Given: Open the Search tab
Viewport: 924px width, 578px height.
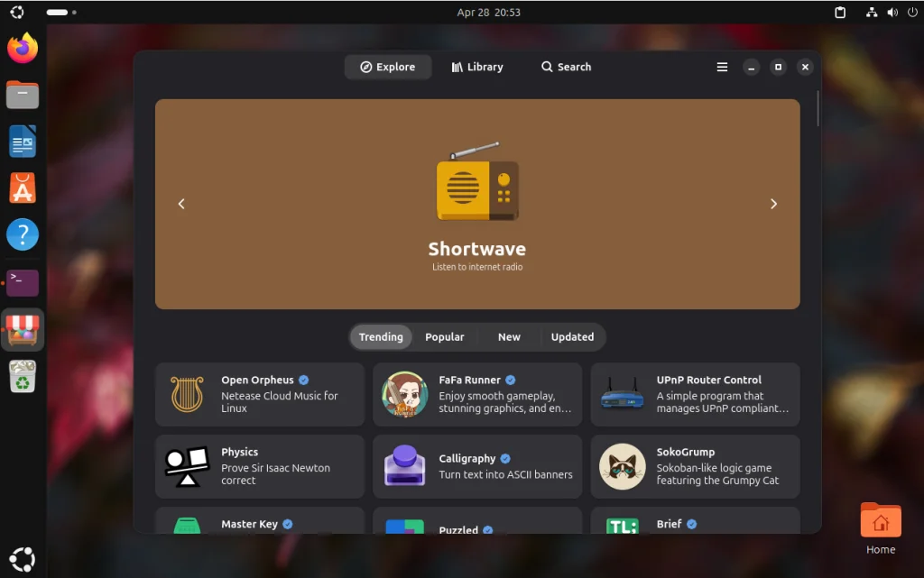Looking at the screenshot, I should click(566, 67).
